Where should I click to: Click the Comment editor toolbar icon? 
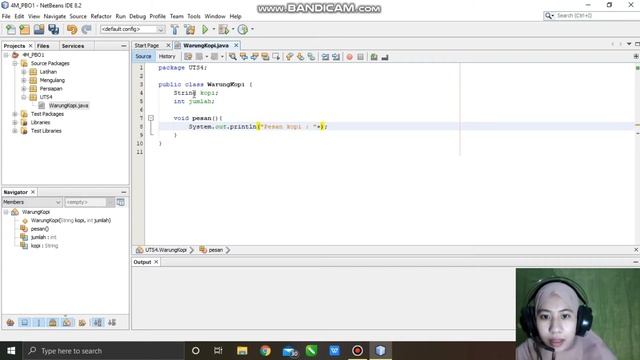pos(374,57)
